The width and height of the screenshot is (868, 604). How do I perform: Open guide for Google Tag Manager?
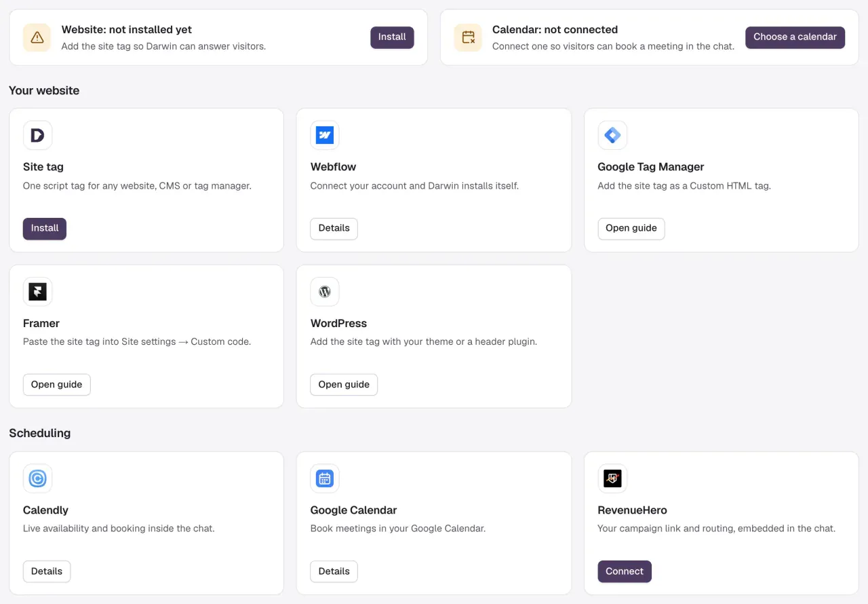631,229
